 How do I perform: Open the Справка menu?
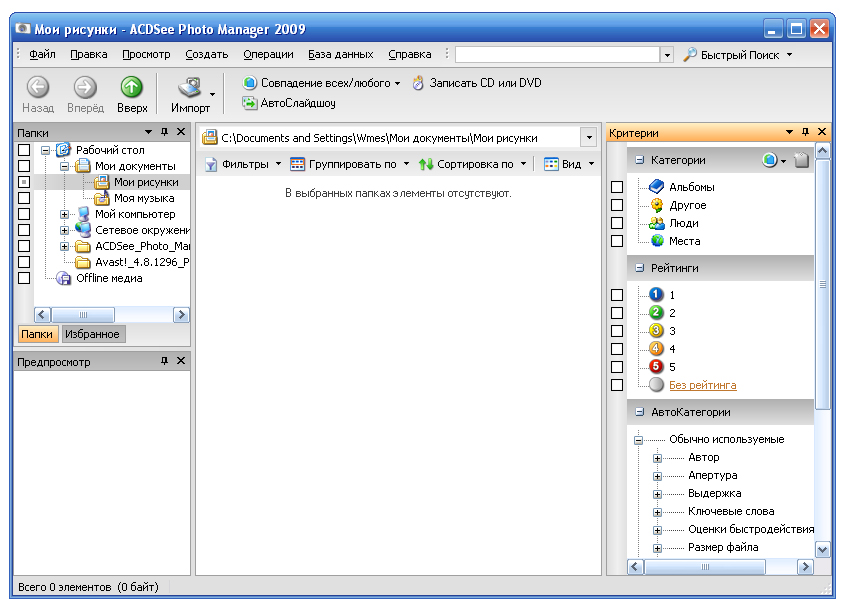point(410,54)
